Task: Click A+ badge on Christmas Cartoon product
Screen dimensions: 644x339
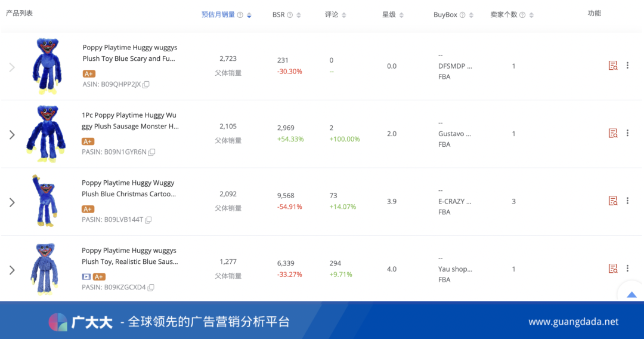Action: (88, 209)
